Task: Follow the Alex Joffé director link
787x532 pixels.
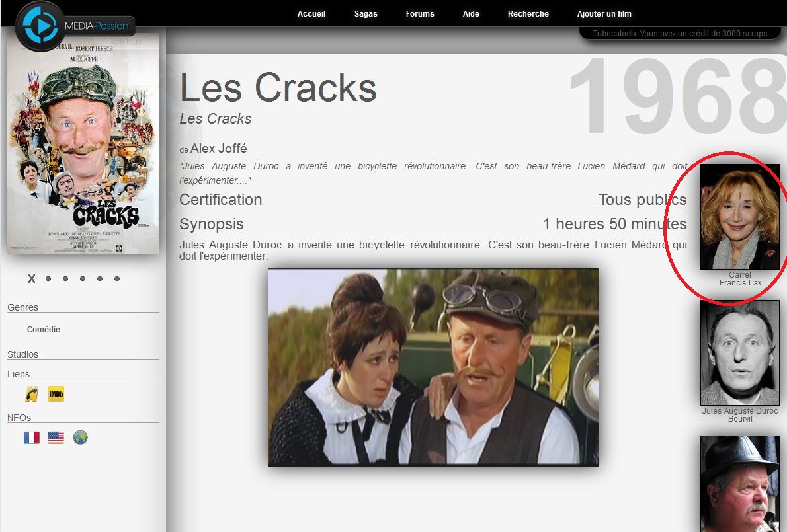Action: (218, 149)
